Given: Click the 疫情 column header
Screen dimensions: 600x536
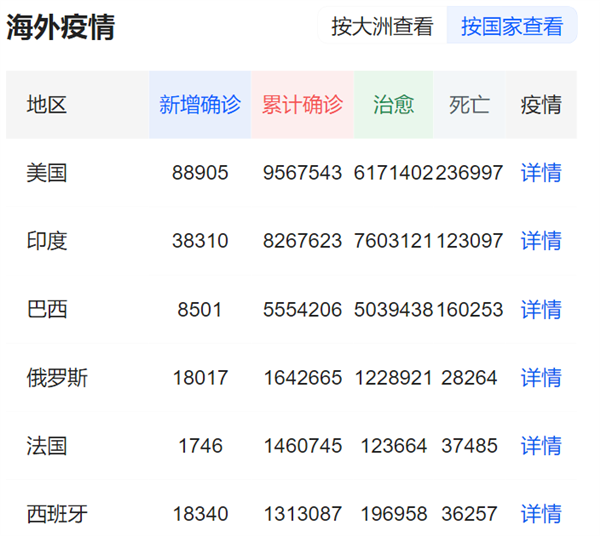Looking at the screenshot, I should tap(541, 104).
